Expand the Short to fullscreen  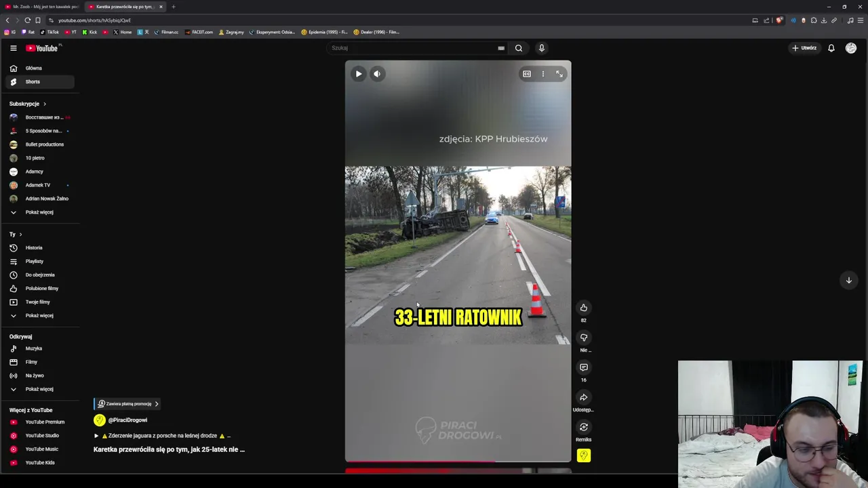[x=559, y=74]
